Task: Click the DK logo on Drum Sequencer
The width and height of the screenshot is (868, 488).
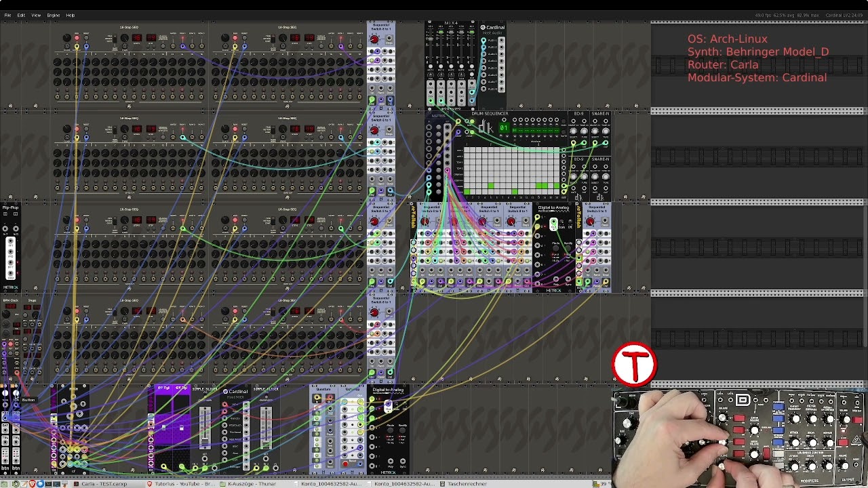Action: click(x=485, y=127)
